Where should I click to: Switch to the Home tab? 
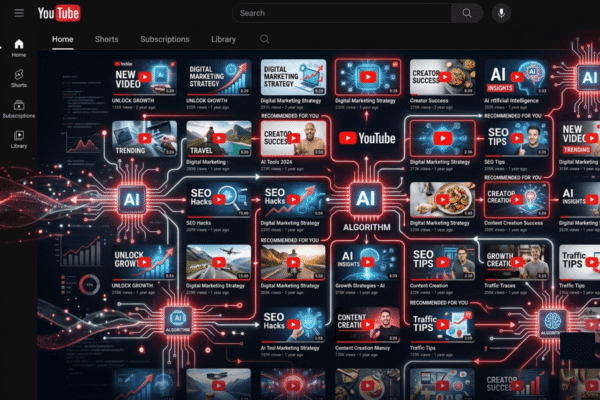(63, 39)
